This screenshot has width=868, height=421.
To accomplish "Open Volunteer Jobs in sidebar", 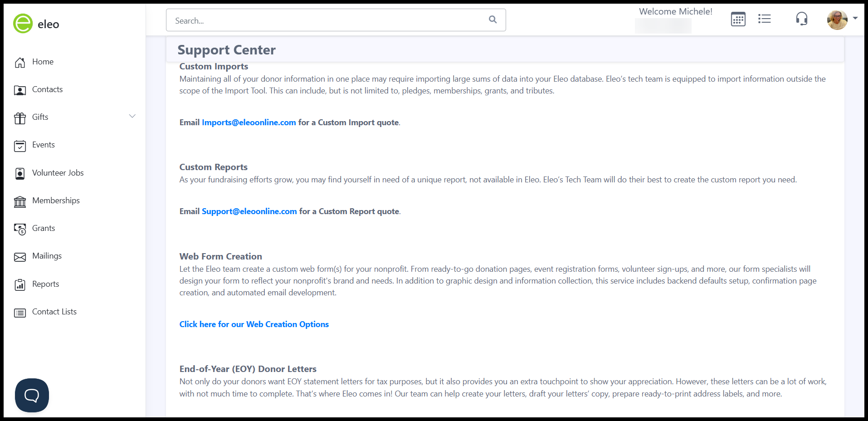I will [58, 173].
